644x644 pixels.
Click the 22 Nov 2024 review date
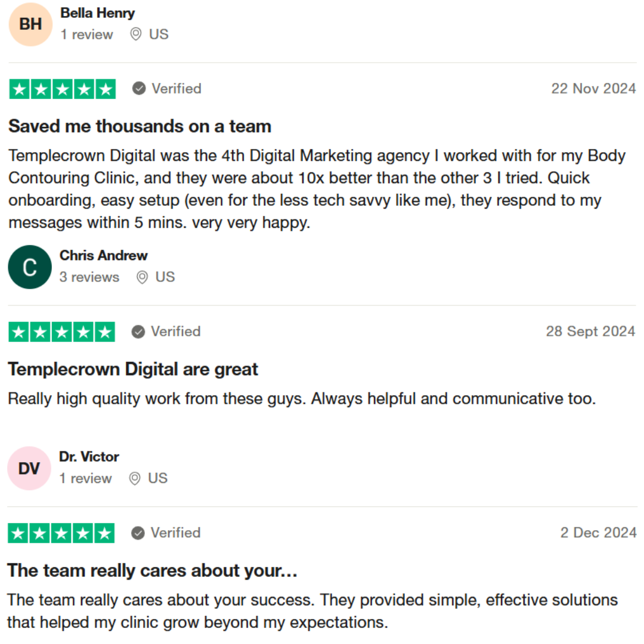[593, 89]
